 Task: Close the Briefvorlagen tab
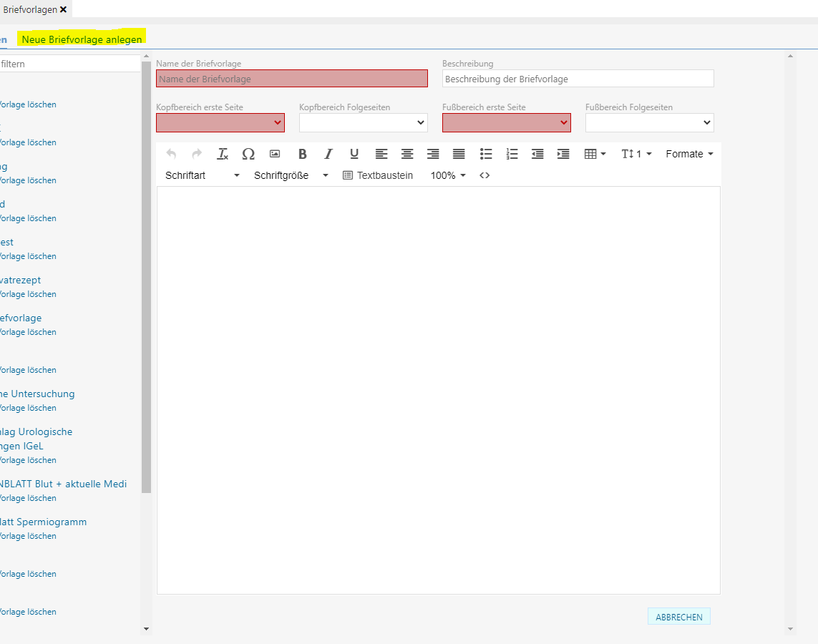(x=64, y=9)
